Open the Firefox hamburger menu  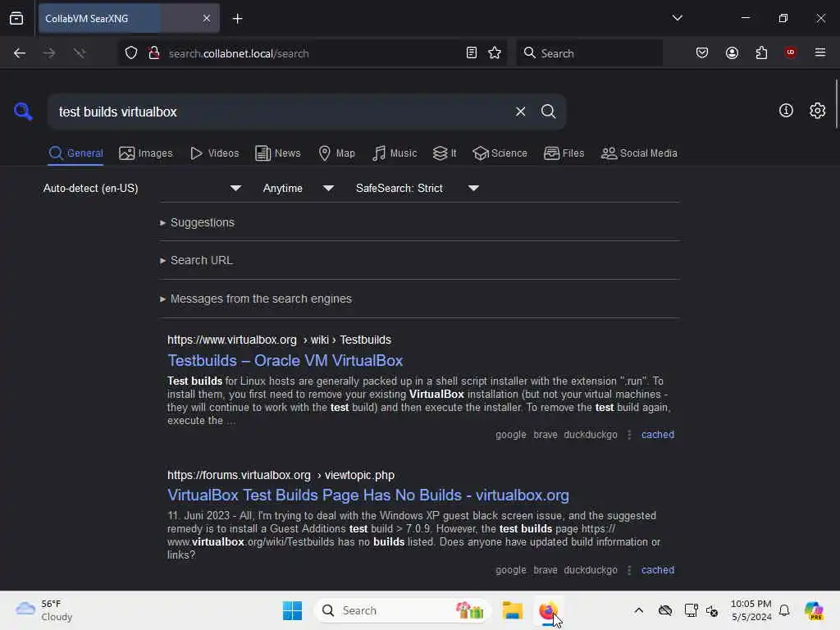(x=819, y=52)
